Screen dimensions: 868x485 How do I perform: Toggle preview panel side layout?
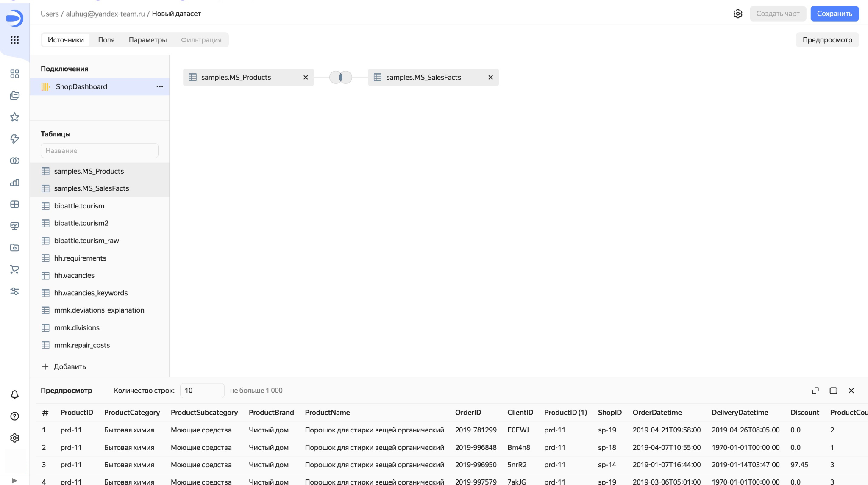click(833, 391)
